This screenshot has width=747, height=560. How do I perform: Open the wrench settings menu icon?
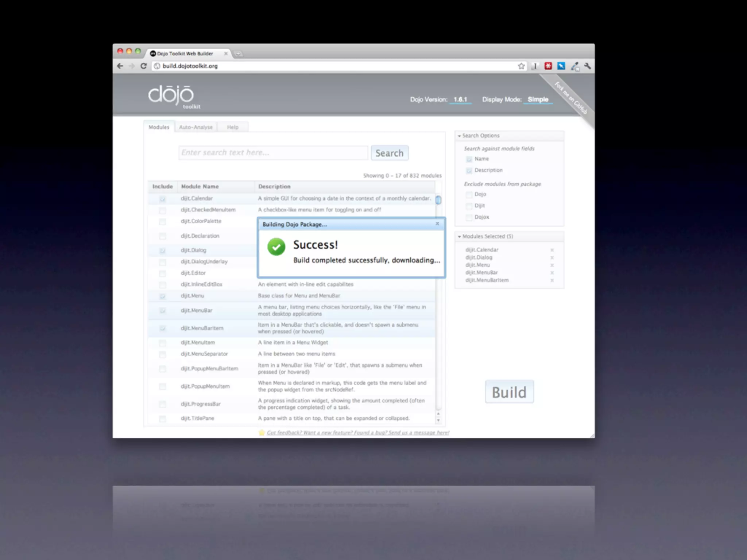point(587,66)
